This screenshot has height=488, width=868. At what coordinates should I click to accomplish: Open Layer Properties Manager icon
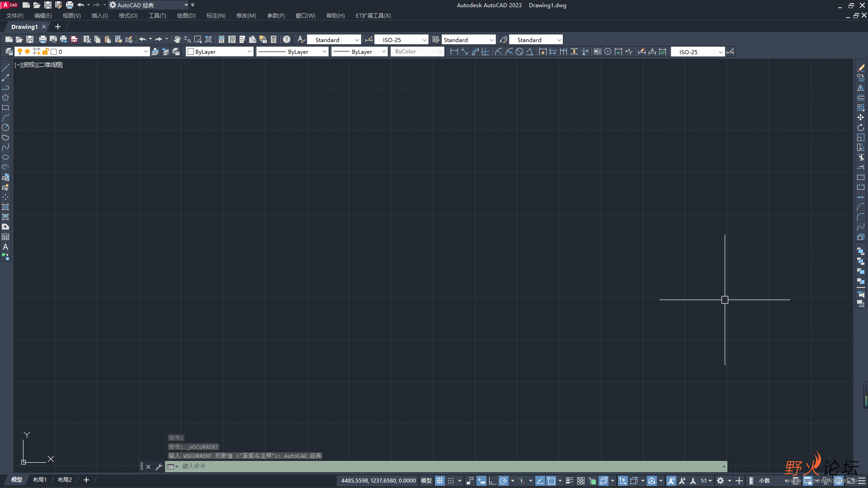point(8,52)
